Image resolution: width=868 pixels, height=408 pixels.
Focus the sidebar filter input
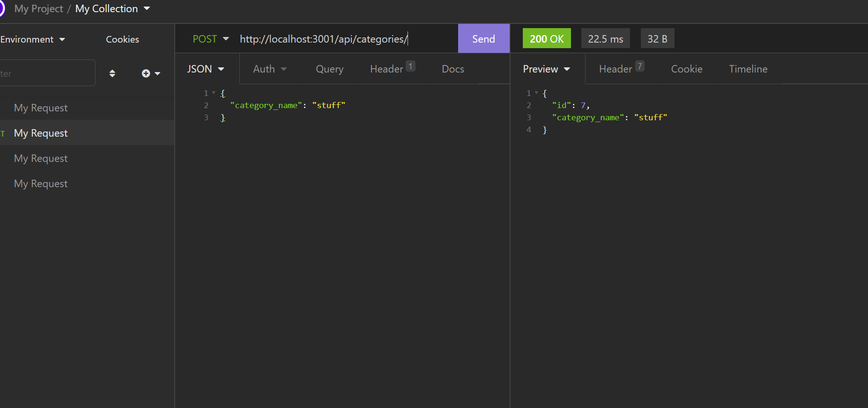(x=47, y=73)
